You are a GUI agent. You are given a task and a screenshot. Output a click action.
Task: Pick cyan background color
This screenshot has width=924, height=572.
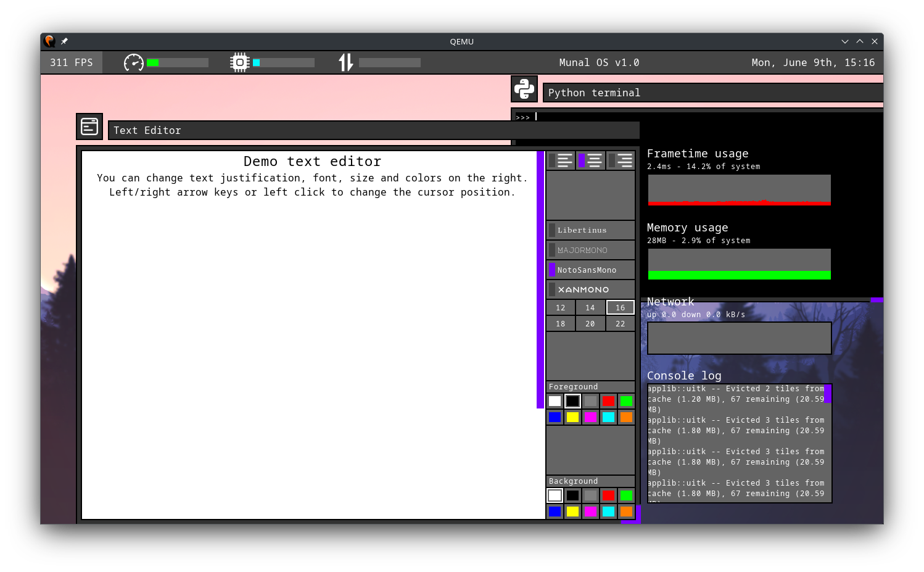click(609, 512)
